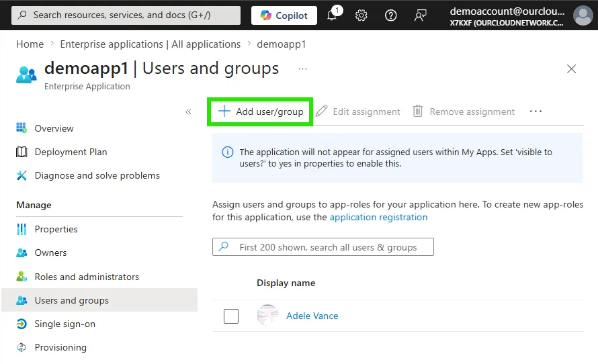
Task: Close the demoapp1 blade with X
Action: click(x=571, y=69)
